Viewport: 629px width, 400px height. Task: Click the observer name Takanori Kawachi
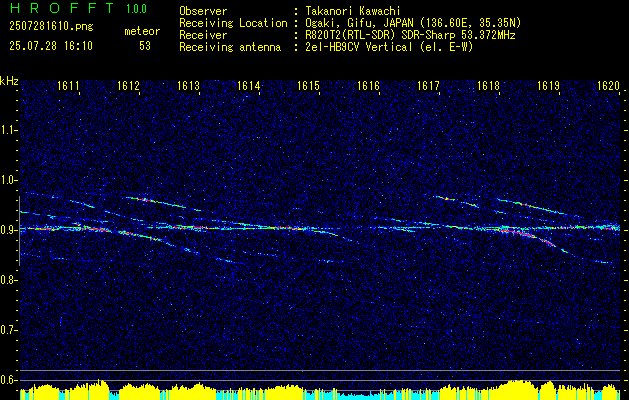coord(353,11)
